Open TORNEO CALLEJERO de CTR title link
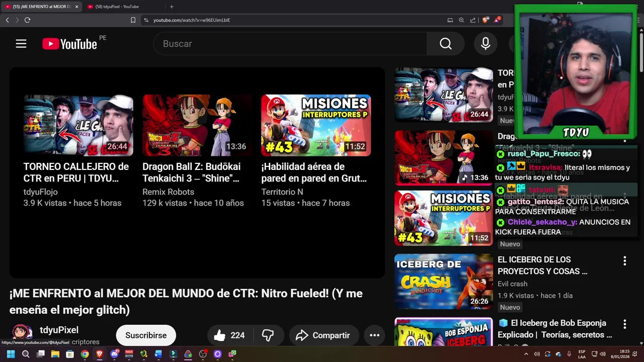 coord(76,172)
